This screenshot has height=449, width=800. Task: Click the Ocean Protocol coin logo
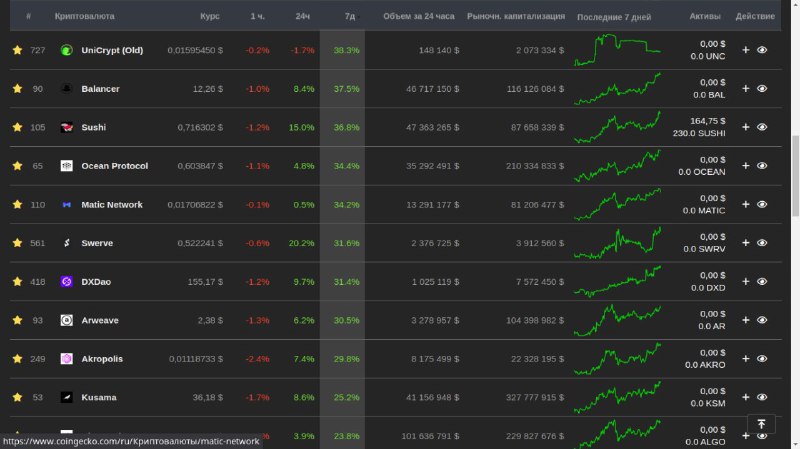point(66,166)
